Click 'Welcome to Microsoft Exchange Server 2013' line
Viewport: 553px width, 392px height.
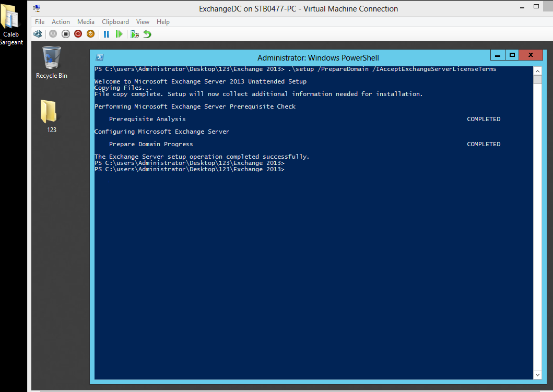click(x=201, y=81)
